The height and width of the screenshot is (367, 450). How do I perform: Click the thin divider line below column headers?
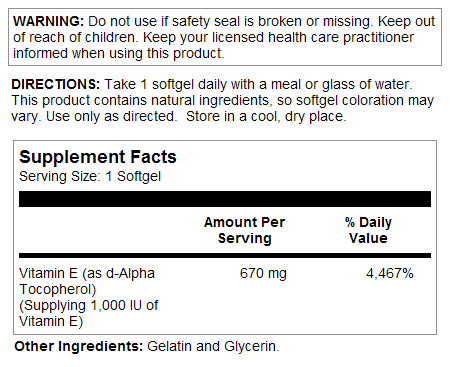(225, 256)
